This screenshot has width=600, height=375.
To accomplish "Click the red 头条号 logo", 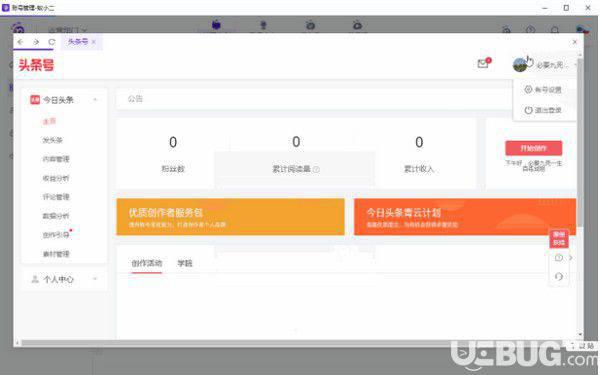I will [x=36, y=65].
